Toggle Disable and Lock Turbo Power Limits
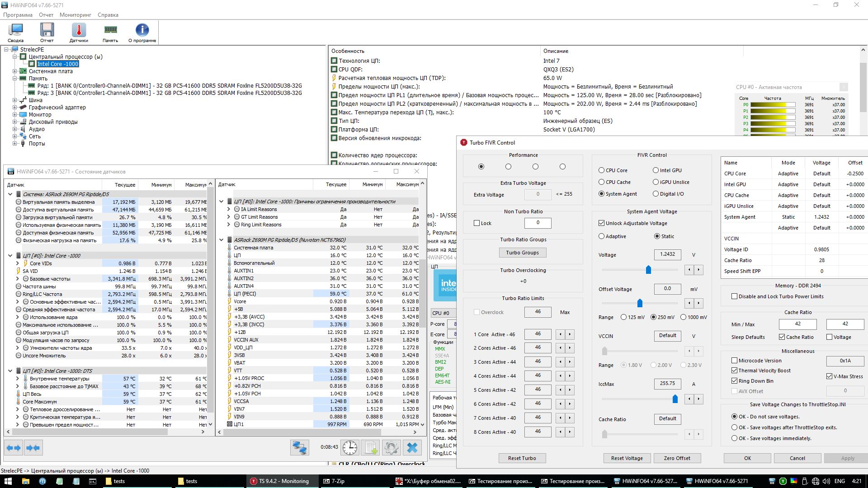868x488 pixels. [735, 296]
